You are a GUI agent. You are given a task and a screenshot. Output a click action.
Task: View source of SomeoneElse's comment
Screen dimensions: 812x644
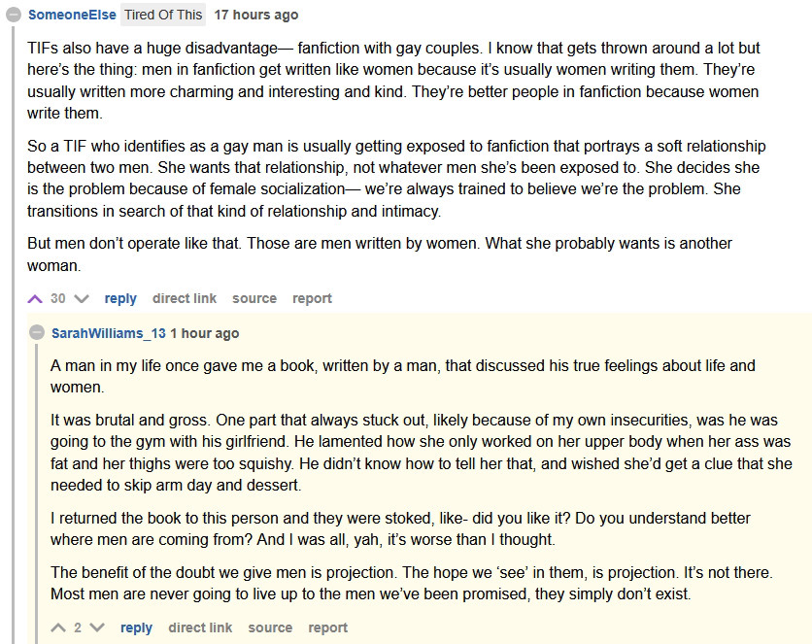[254, 298]
